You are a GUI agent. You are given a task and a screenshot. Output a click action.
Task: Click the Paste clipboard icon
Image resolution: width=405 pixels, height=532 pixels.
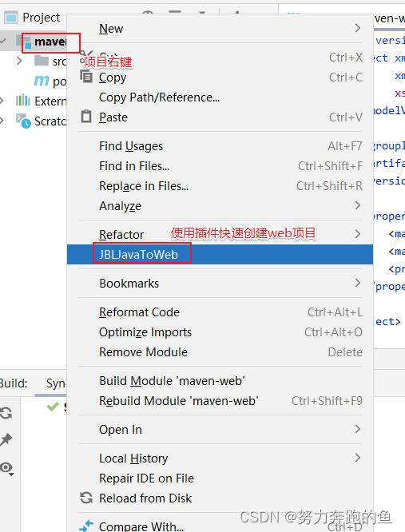[86, 117]
